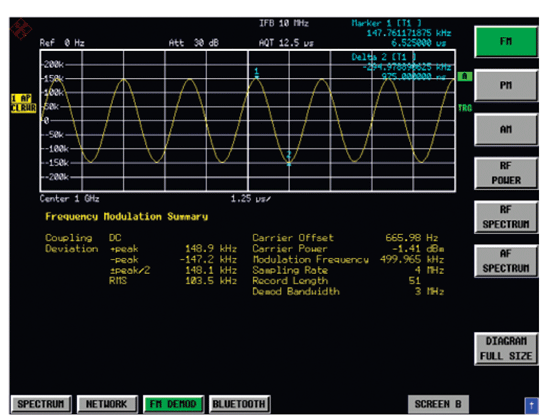This screenshot has width=550, height=420.
Task: Switch to the SPECTRUM mode tab
Action: point(41,404)
